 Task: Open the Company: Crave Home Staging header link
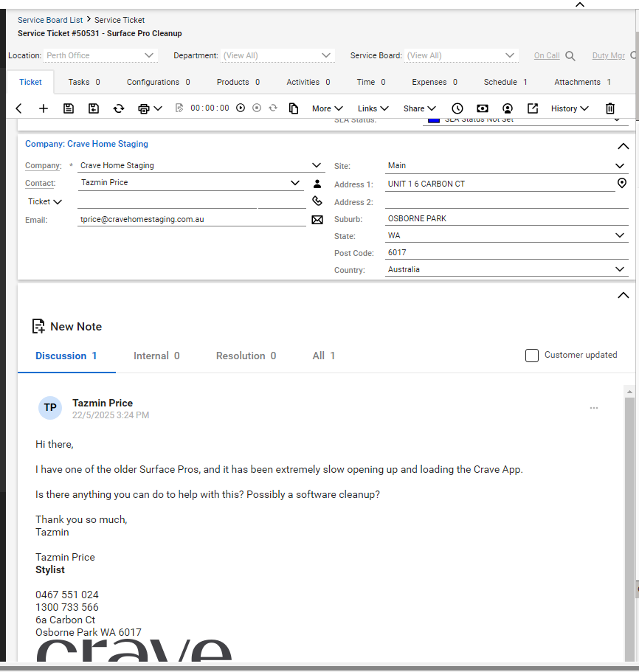pyautogui.click(x=86, y=144)
